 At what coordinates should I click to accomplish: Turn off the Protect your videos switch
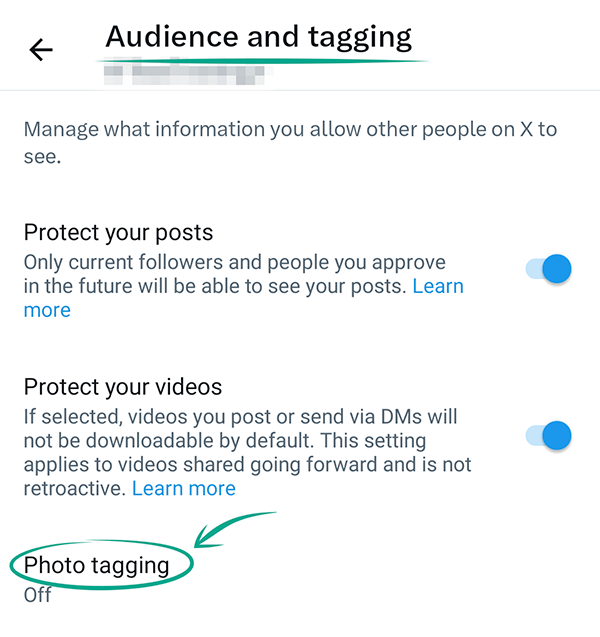tap(549, 435)
